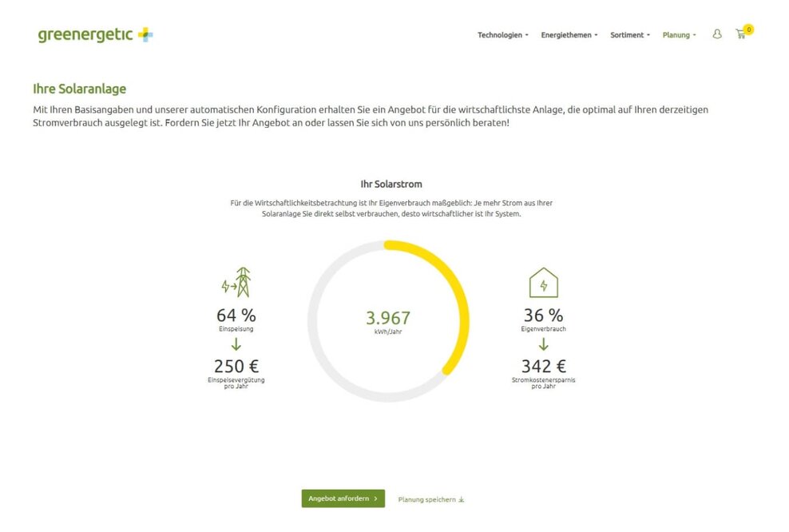Select the power grid Einspeisung icon

237,281
